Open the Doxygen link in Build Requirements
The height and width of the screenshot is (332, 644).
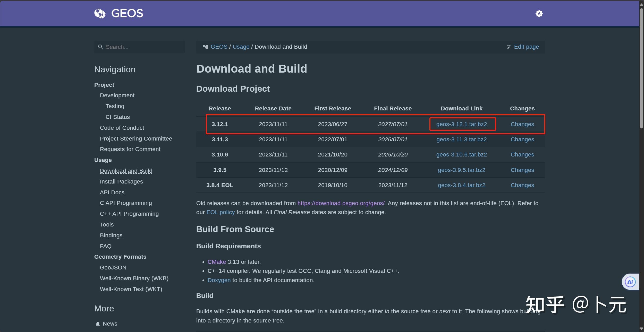click(219, 280)
